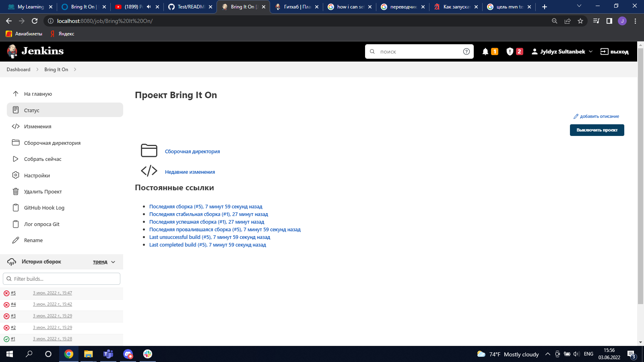This screenshot has height=362, width=644.
Task: Open the notifications bell icon
Action: tap(485, 51)
